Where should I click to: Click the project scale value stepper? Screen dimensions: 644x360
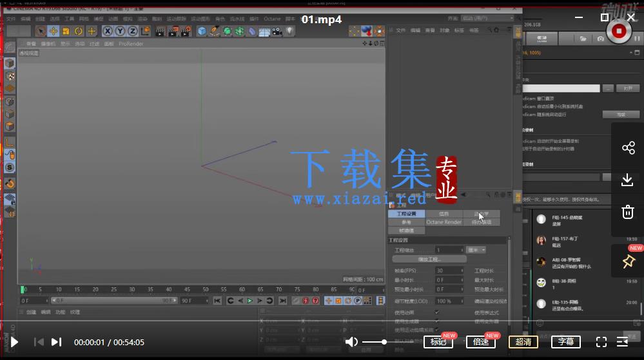pos(462,250)
